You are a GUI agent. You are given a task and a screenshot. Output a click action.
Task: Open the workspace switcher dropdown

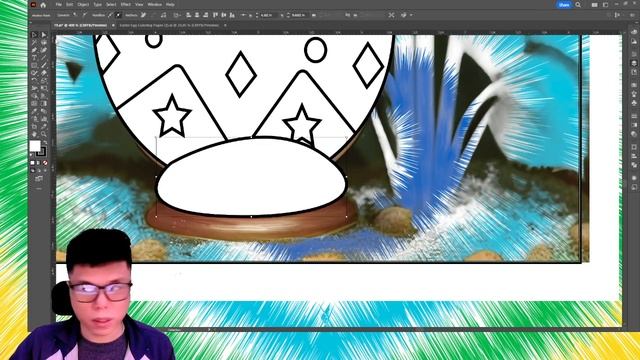click(x=605, y=4)
